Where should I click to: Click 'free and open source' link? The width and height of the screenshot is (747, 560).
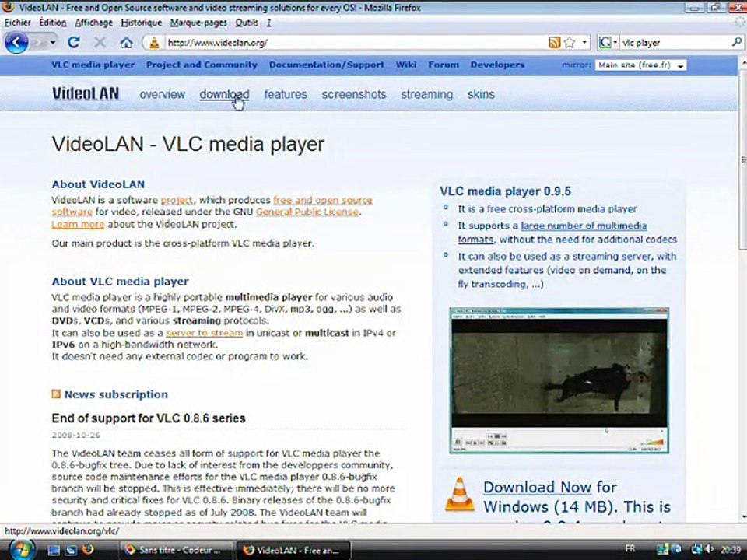[x=322, y=200]
